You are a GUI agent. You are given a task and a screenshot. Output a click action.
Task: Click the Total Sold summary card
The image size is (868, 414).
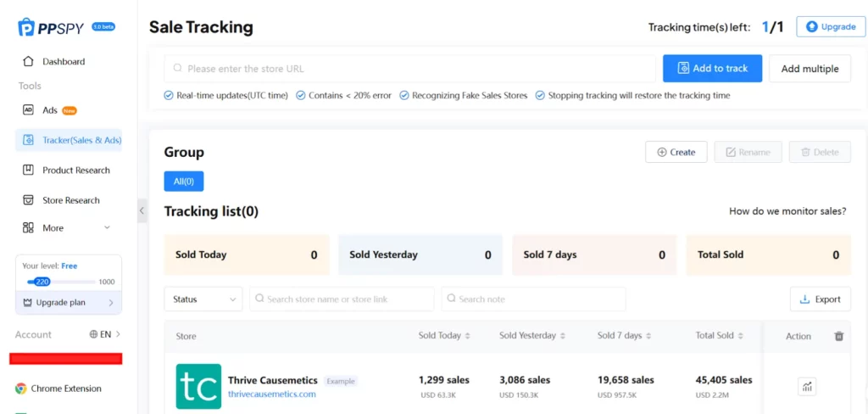769,255
